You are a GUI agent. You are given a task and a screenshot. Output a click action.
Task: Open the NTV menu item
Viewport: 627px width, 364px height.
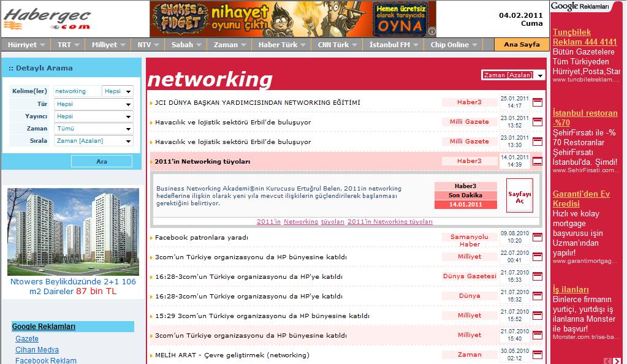148,45
